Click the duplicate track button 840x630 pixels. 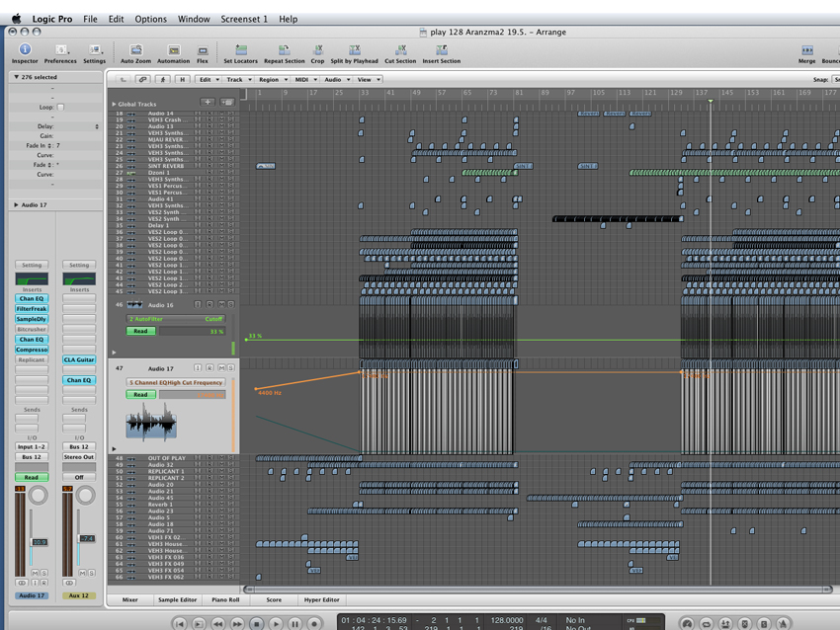tap(227, 102)
